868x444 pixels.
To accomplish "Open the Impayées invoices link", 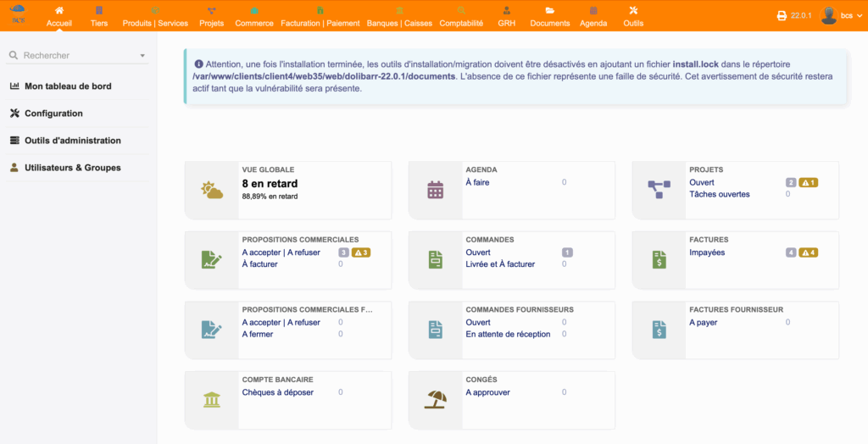I will tap(707, 253).
